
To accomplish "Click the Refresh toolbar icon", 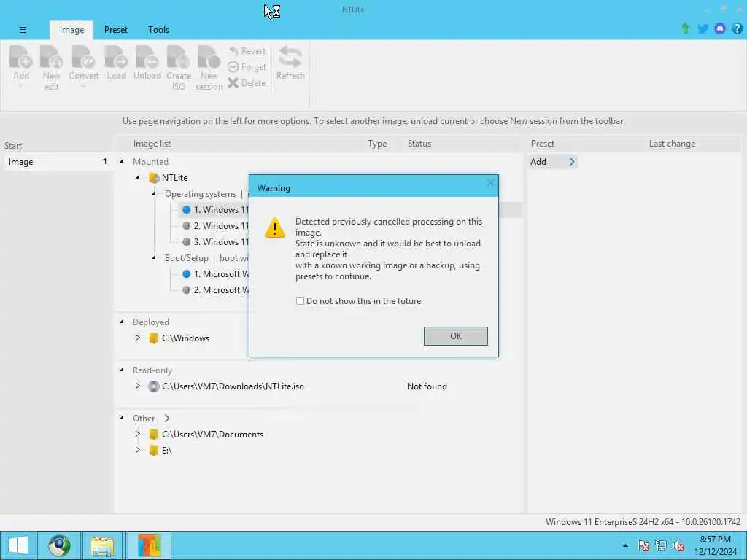I will tap(290, 63).
